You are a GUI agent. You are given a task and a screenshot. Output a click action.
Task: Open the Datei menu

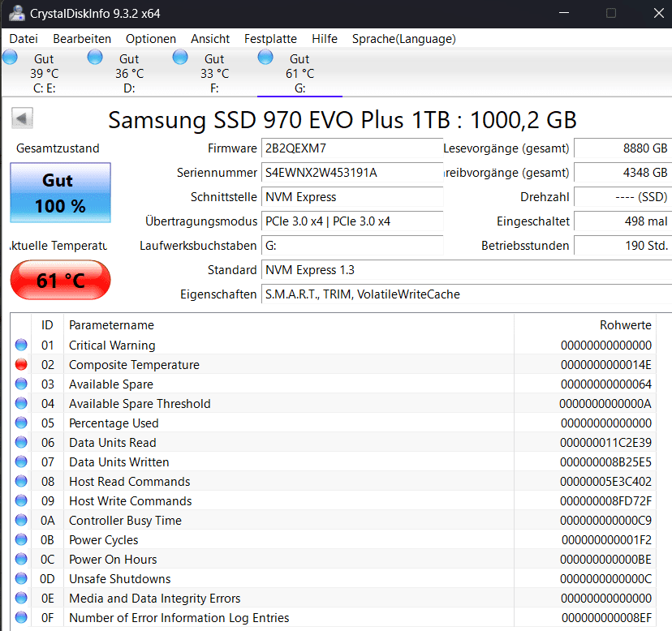[x=24, y=39]
